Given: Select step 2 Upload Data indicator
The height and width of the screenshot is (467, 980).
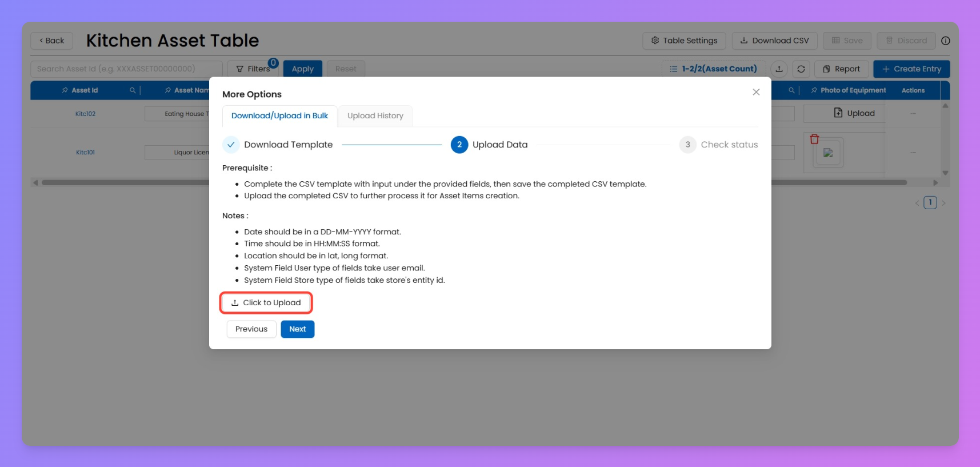Looking at the screenshot, I should pyautogui.click(x=459, y=145).
